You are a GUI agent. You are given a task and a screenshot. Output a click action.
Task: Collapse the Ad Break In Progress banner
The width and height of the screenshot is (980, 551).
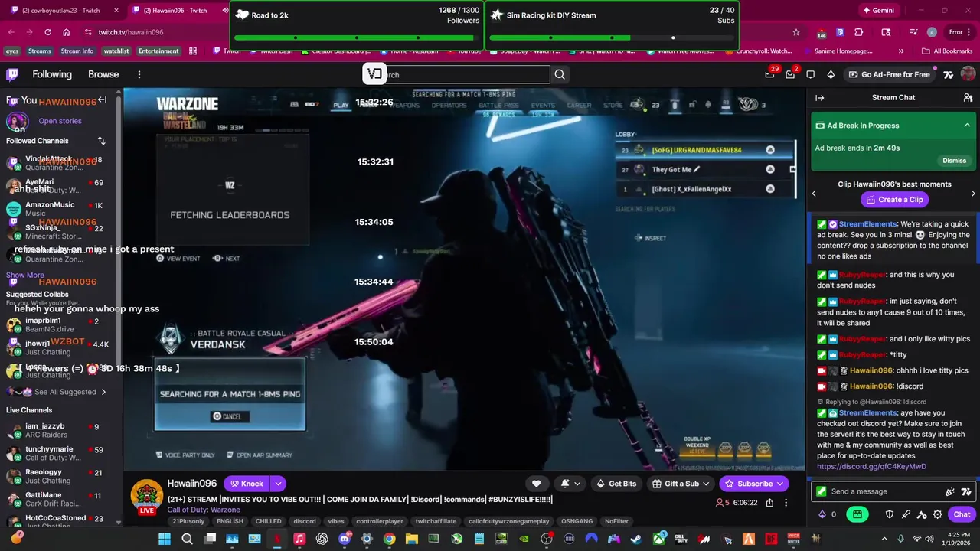[967, 126]
